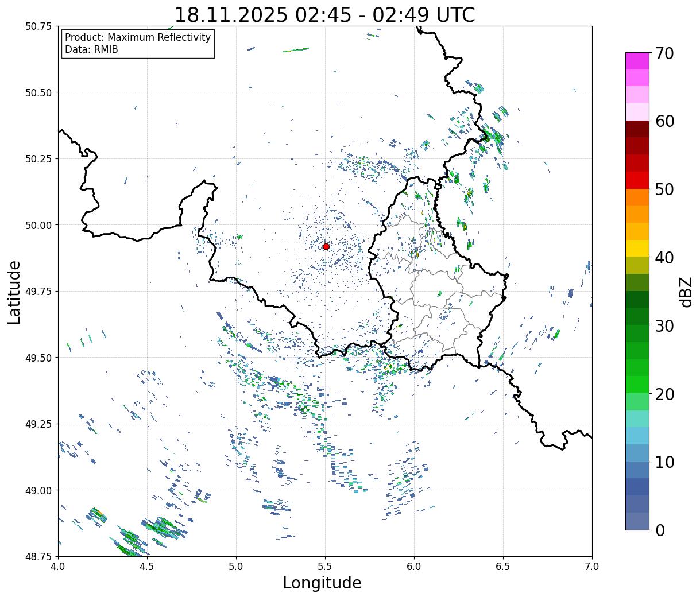Click the longitude tick label 6.0
The height and width of the screenshot is (597, 700).
coord(414,567)
